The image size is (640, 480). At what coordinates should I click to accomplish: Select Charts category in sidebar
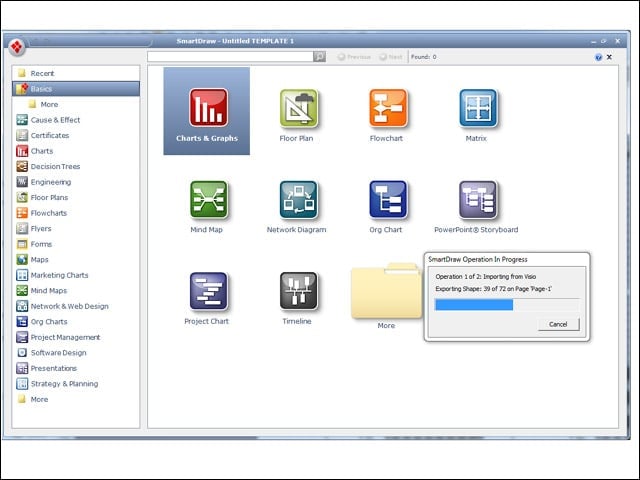35,151
